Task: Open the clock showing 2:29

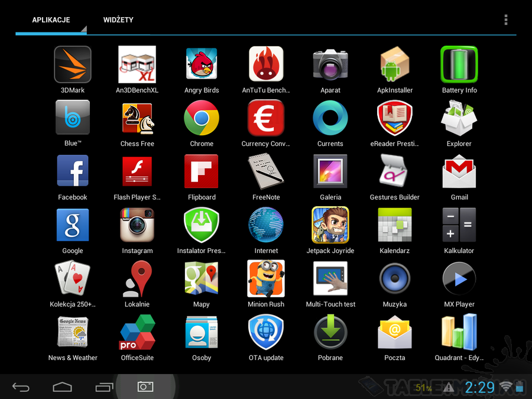Action: tap(480, 387)
